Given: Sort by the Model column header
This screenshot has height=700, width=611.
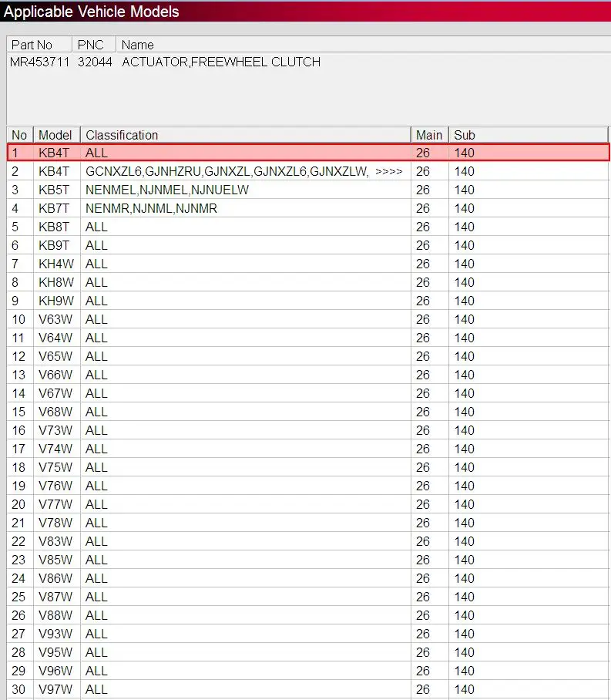Looking at the screenshot, I should point(57,135).
